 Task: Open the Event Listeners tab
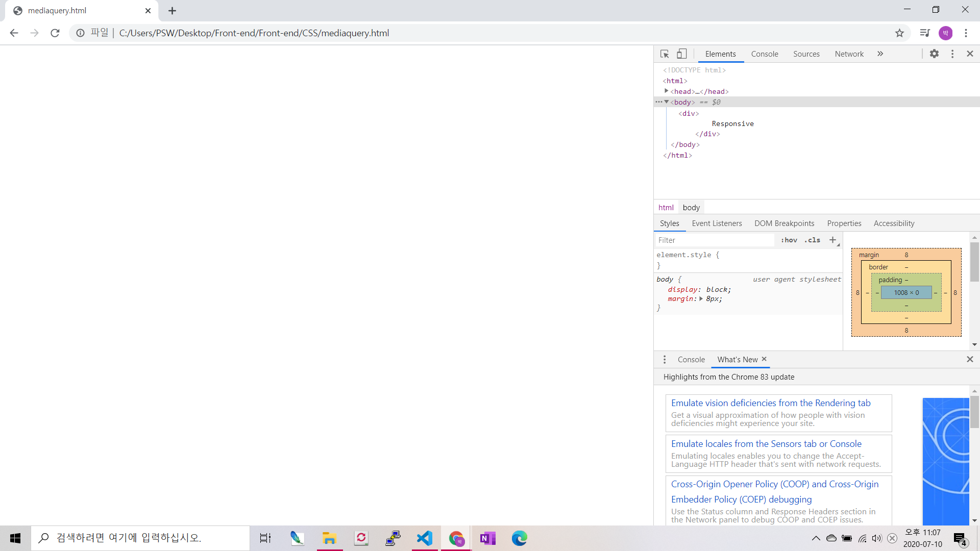[x=717, y=223]
